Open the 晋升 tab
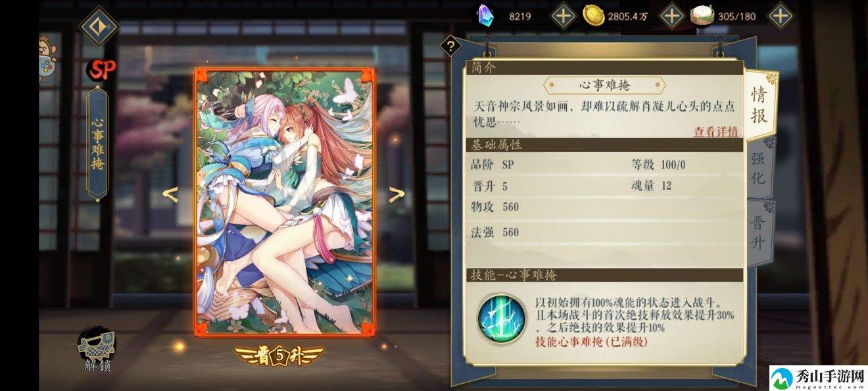This screenshot has width=868, height=391. click(x=759, y=232)
